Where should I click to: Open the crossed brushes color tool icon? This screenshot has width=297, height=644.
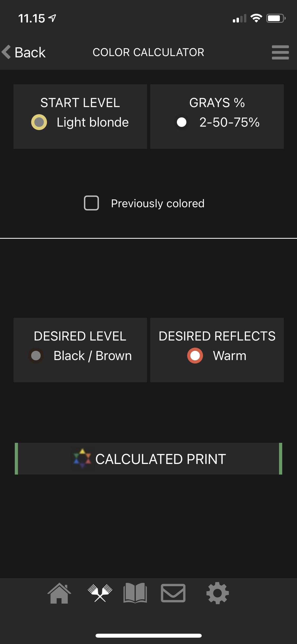pos(100,594)
